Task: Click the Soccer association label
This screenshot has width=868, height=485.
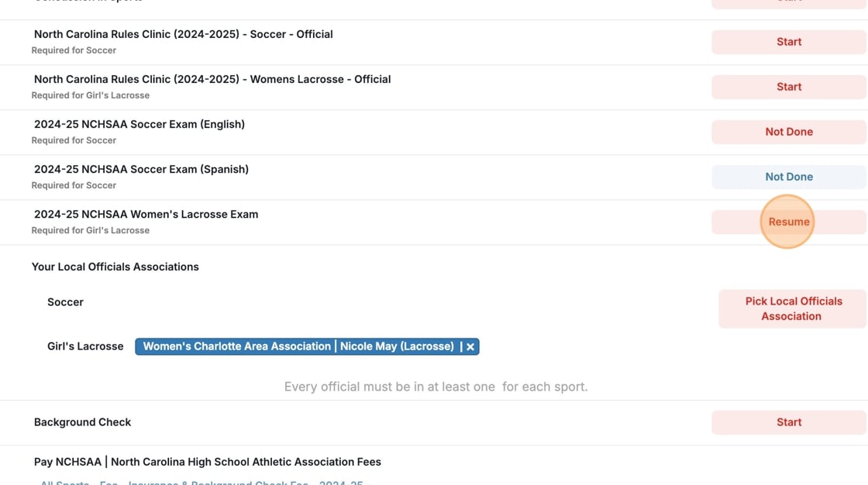Action: tap(65, 302)
